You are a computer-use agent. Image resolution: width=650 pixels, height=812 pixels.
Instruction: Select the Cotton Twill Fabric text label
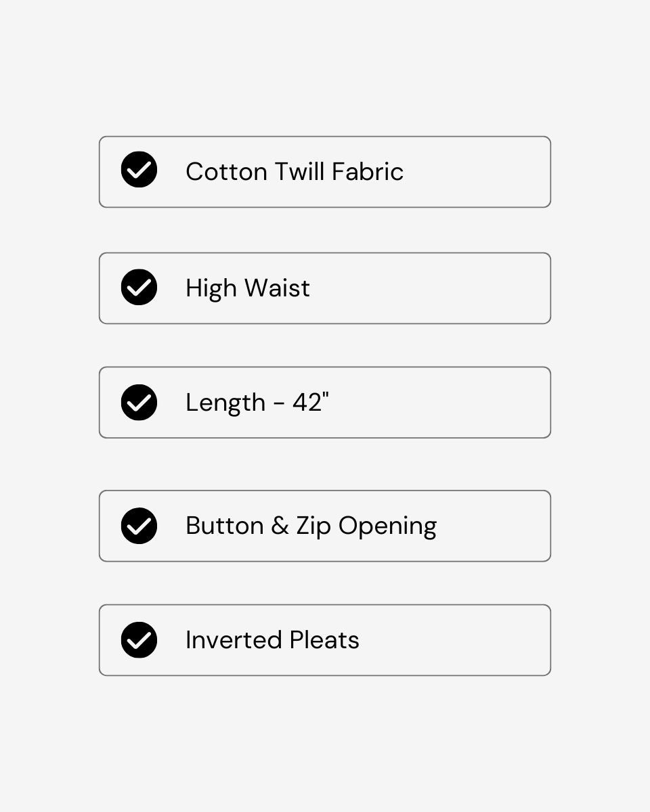[x=295, y=172]
